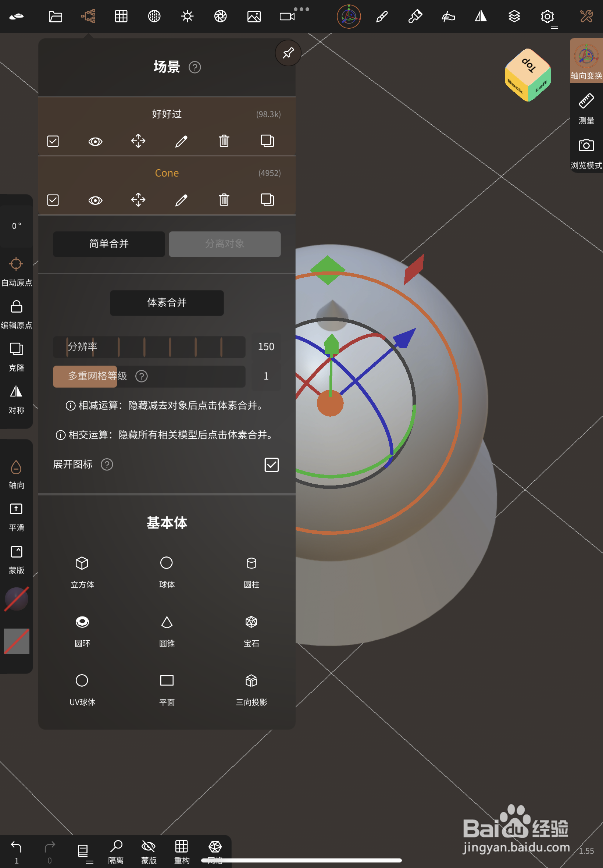
Task: Hide the Cone layer with eye icon
Action: tap(95, 200)
